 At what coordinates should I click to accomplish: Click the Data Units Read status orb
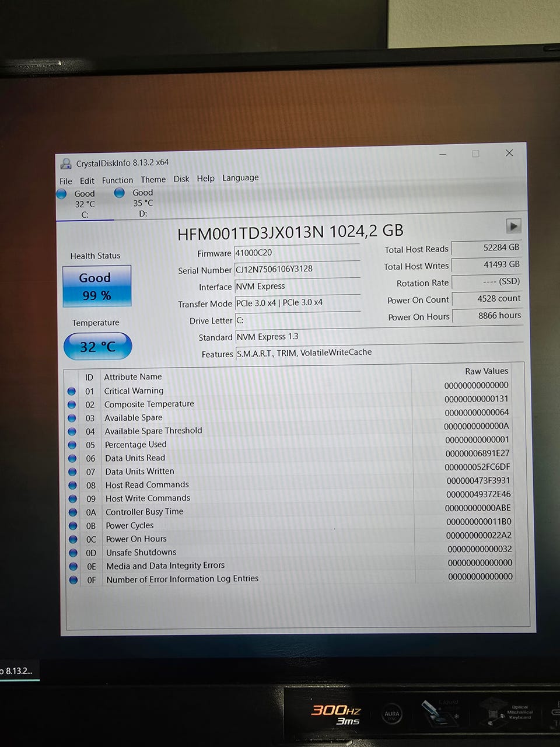pyautogui.click(x=72, y=458)
